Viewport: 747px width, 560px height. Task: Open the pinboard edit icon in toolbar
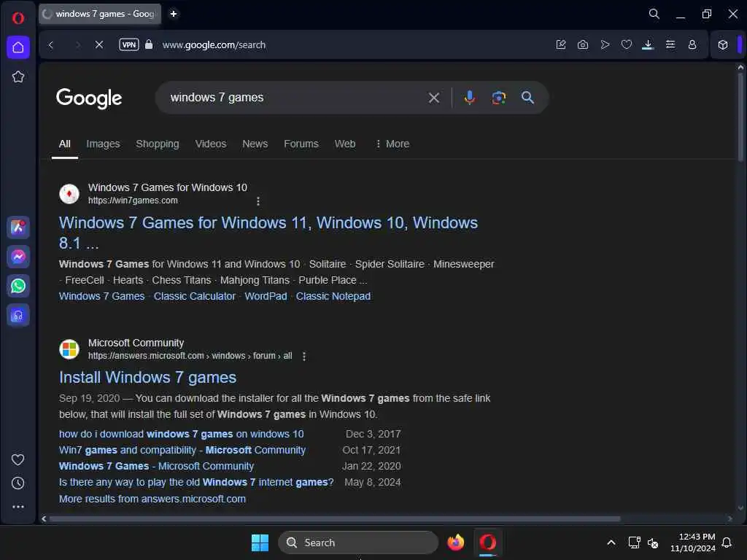[x=561, y=44]
